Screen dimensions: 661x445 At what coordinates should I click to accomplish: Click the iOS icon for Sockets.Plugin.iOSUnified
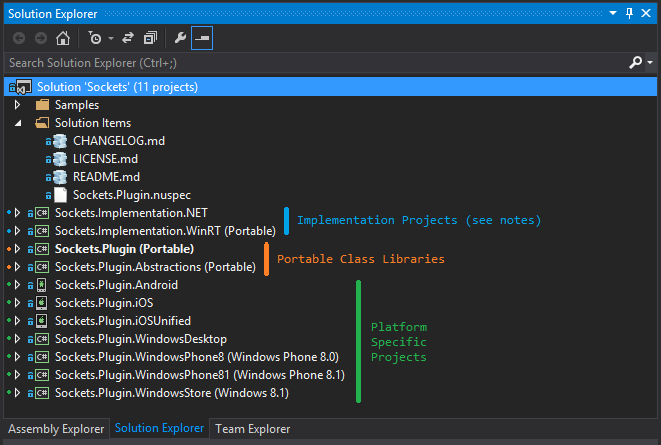coord(41,322)
